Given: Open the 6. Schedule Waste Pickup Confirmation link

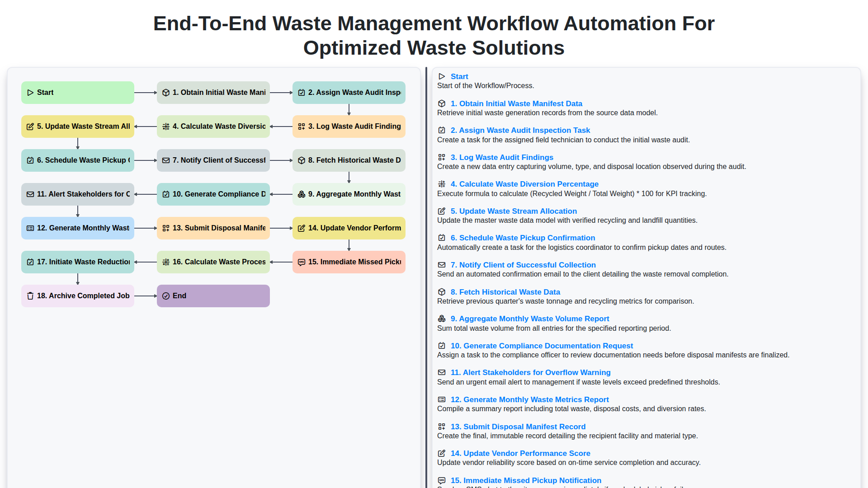Looking at the screenshot, I should (523, 238).
